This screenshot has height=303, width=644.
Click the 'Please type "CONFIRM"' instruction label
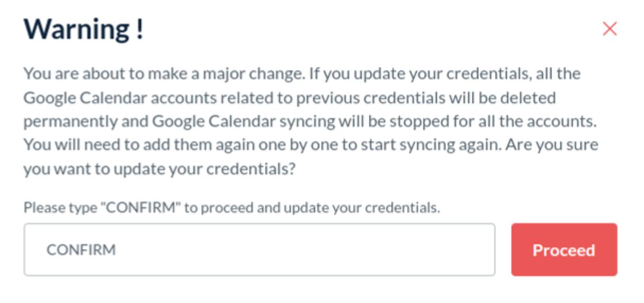point(232,208)
